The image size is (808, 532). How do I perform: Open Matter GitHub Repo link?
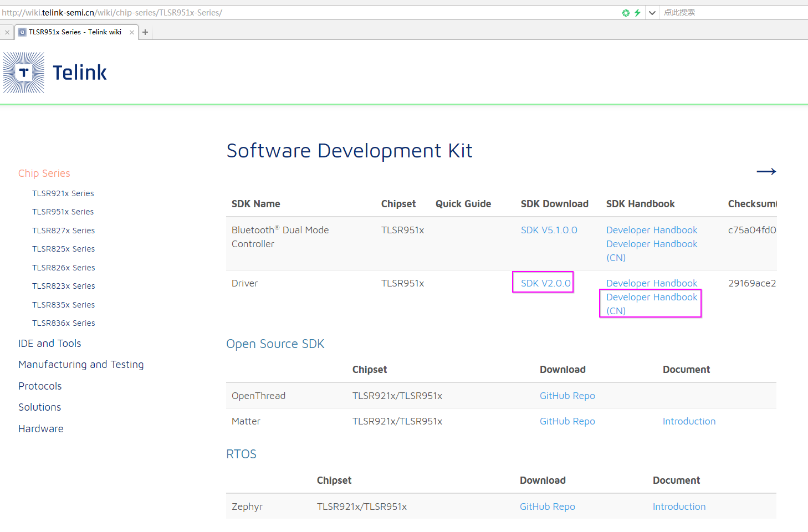[567, 421]
